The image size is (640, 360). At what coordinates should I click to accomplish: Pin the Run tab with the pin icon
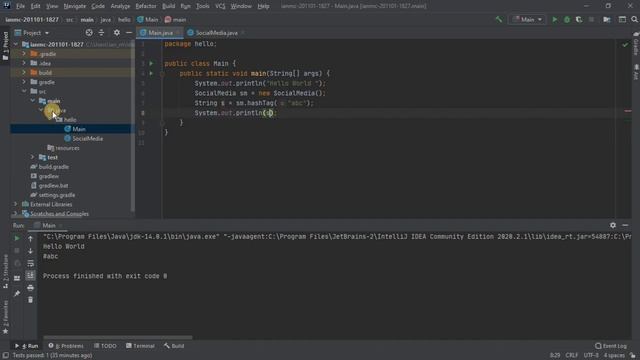click(17, 293)
